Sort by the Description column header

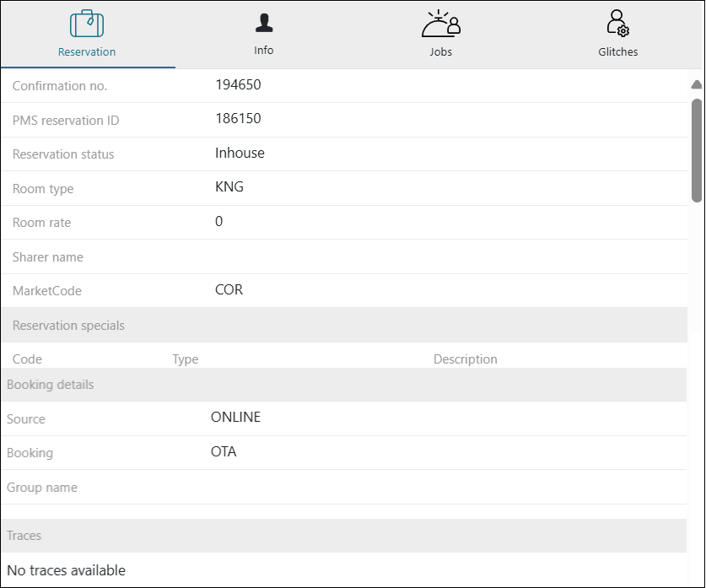click(465, 359)
